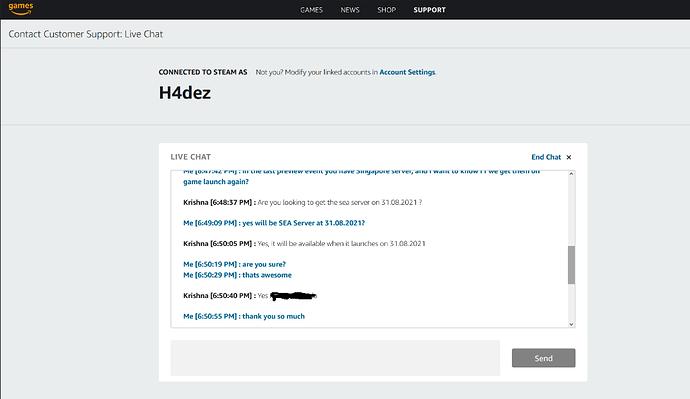The height and width of the screenshot is (399, 690).
Task: Click Krishna's 6:50:05 PM reply
Action: [305, 244]
